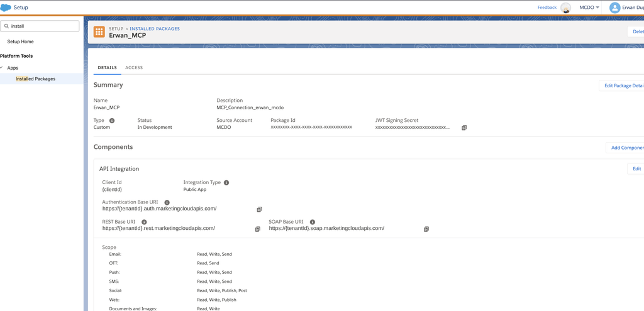Copy the JWT Signing Secret
Image resolution: width=644 pixels, height=311 pixels.
[464, 128]
